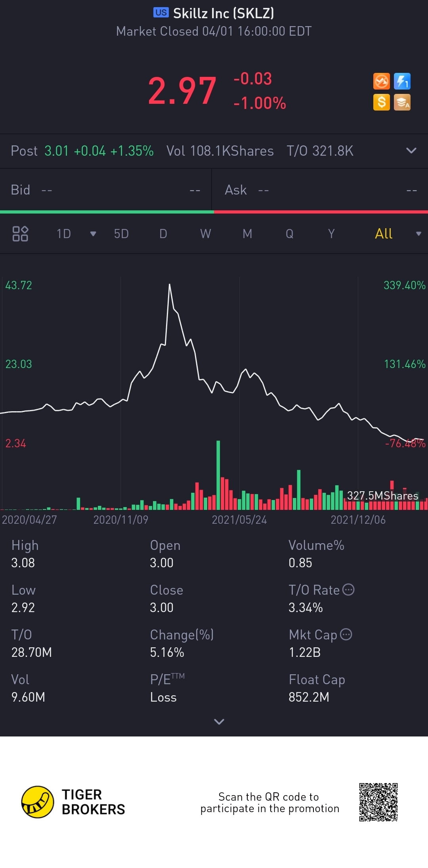Tap the -1.00% change percentage
The image size is (428, 868).
(260, 103)
